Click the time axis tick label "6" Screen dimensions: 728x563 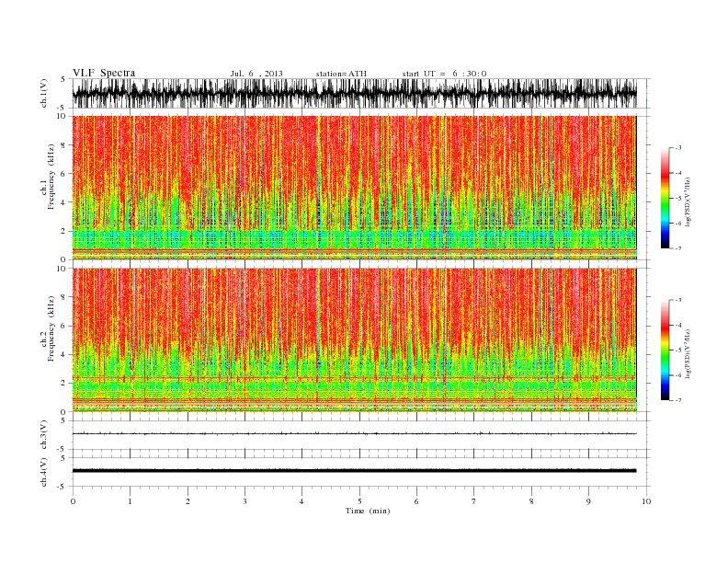[416, 501]
